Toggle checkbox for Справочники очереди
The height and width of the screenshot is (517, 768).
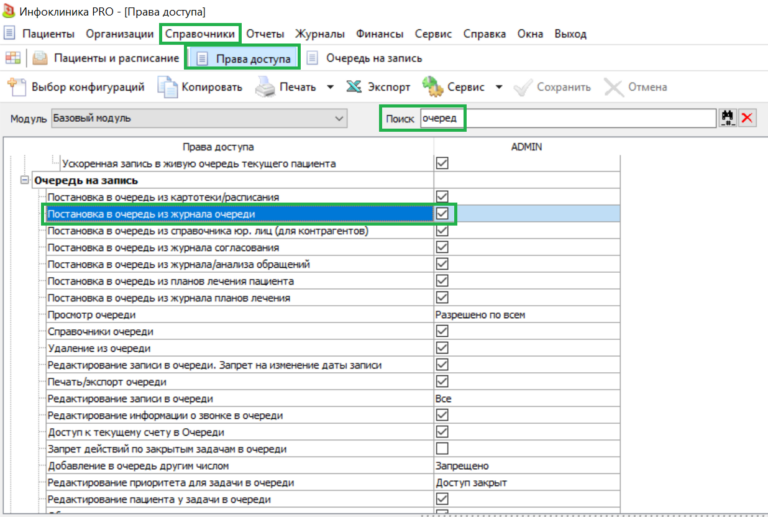click(x=442, y=331)
